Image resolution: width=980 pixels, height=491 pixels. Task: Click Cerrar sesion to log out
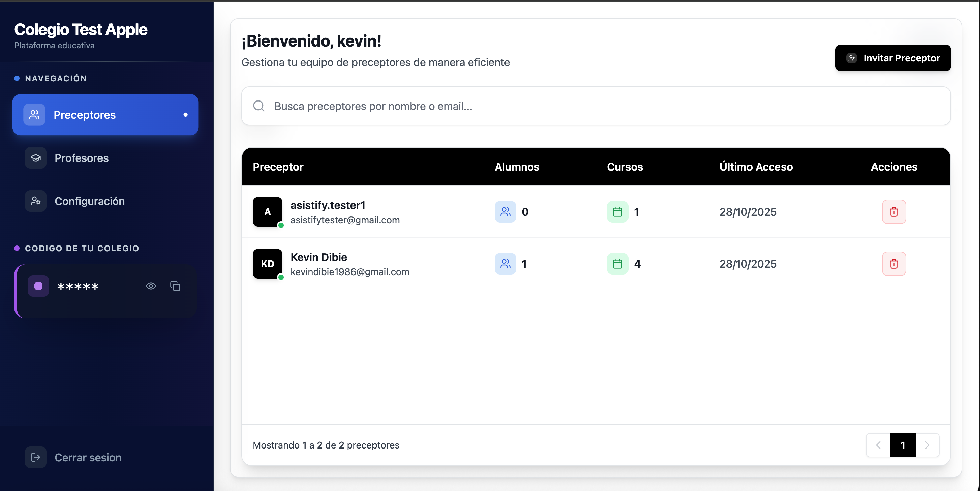pos(88,458)
